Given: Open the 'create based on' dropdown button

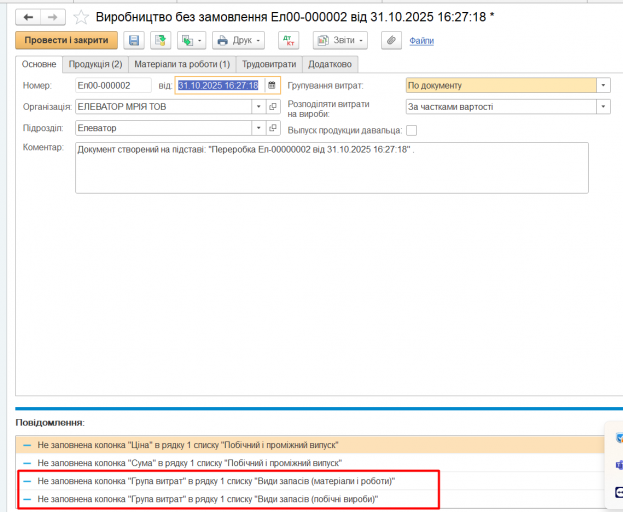Looking at the screenshot, I should click(192, 40).
